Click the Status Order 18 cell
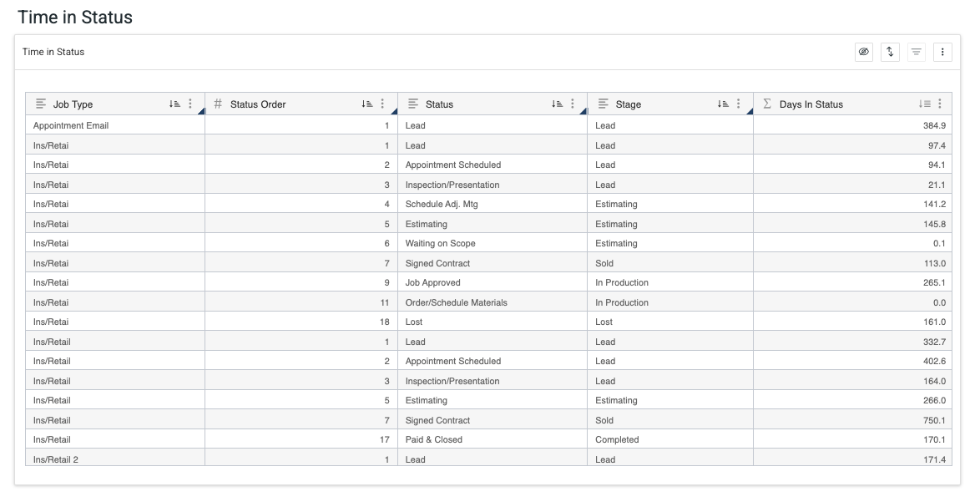Image resolution: width=980 pixels, height=502 pixels. (301, 322)
